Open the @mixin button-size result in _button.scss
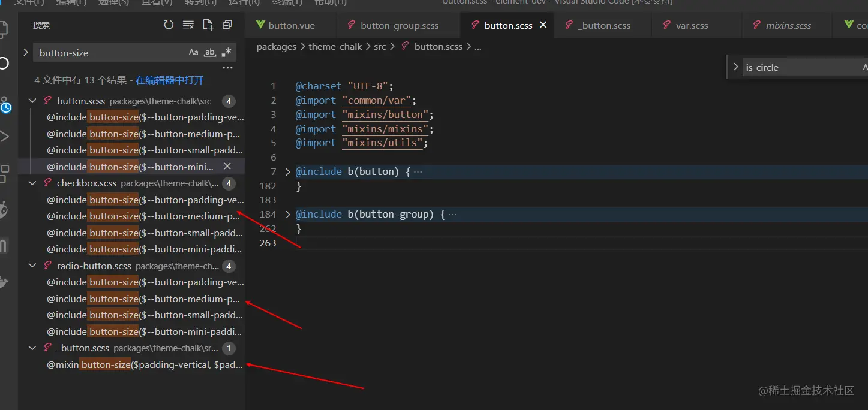This screenshot has height=410, width=868. pyautogui.click(x=145, y=364)
